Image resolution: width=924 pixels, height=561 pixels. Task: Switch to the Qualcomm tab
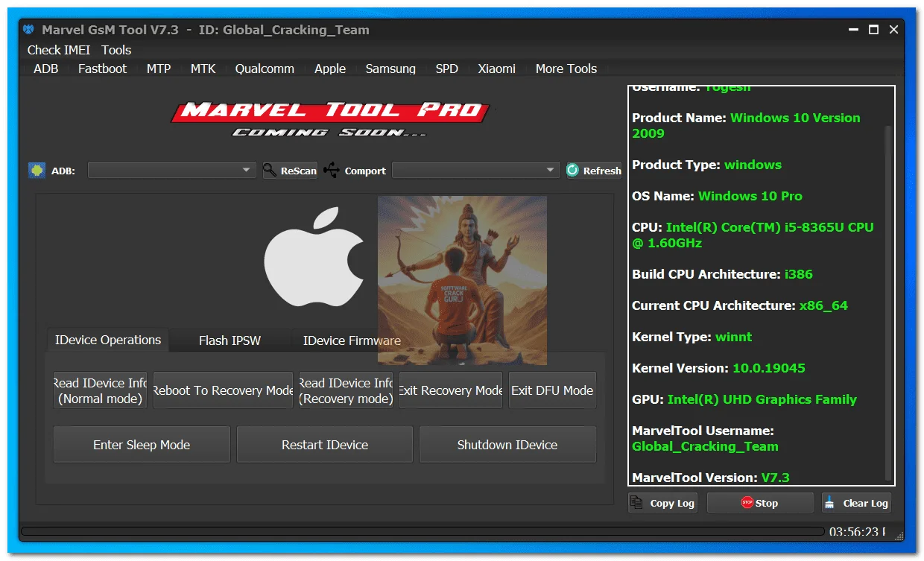pos(265,69)
